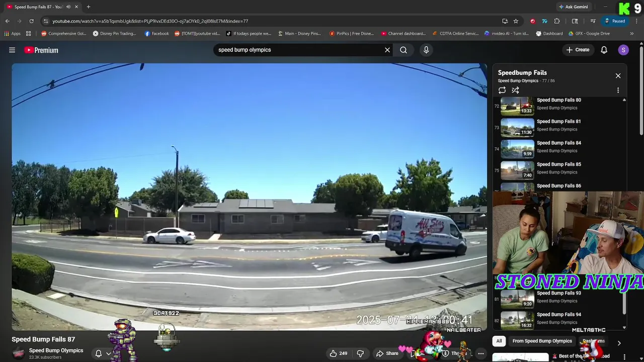Show next filter chips with arrow
This screenshot has width=644, height=362.
[619, 343]
